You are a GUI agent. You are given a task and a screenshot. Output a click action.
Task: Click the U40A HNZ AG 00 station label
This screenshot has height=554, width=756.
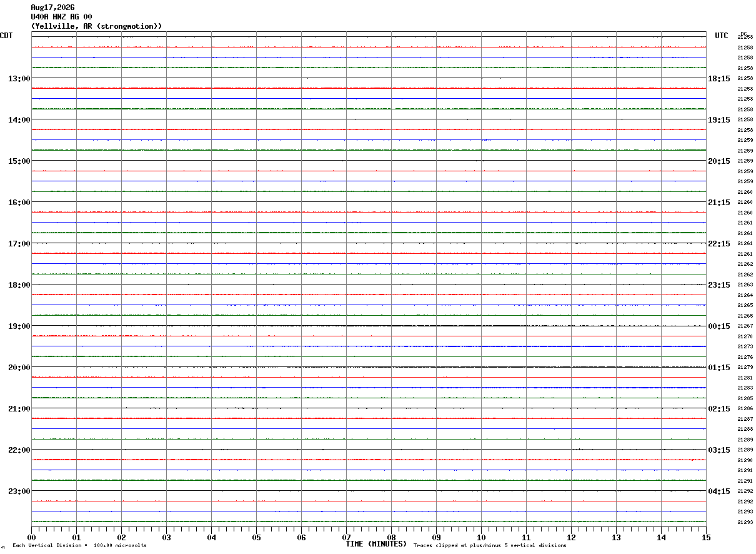pos(61,17)
